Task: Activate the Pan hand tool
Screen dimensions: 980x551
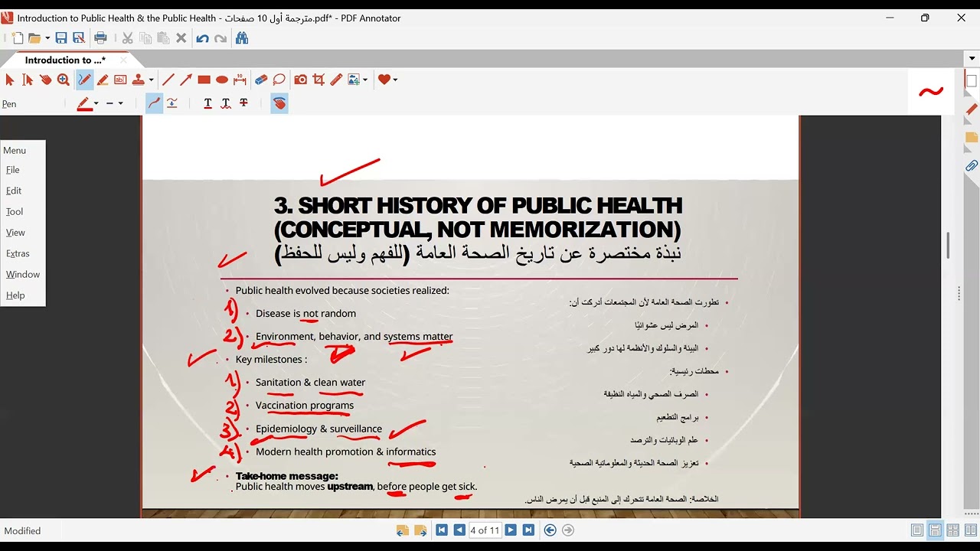Action: click(x=45, y=80)
